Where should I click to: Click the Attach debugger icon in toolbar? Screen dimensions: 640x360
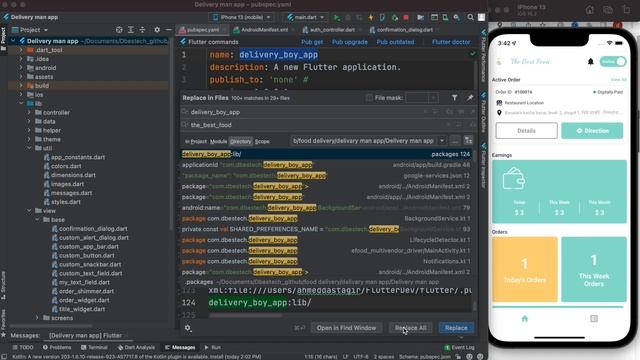pyautogui.click(x=394, y=18)
